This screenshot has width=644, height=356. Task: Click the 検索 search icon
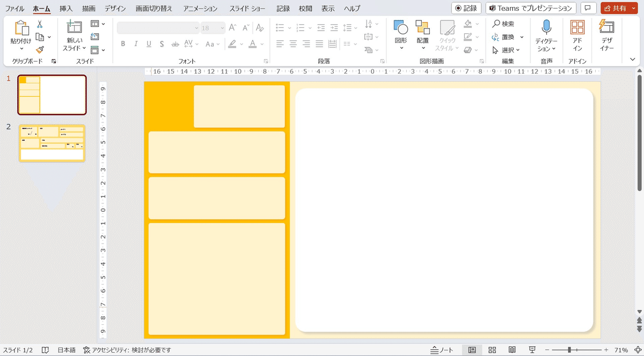[x=496, y=24]
